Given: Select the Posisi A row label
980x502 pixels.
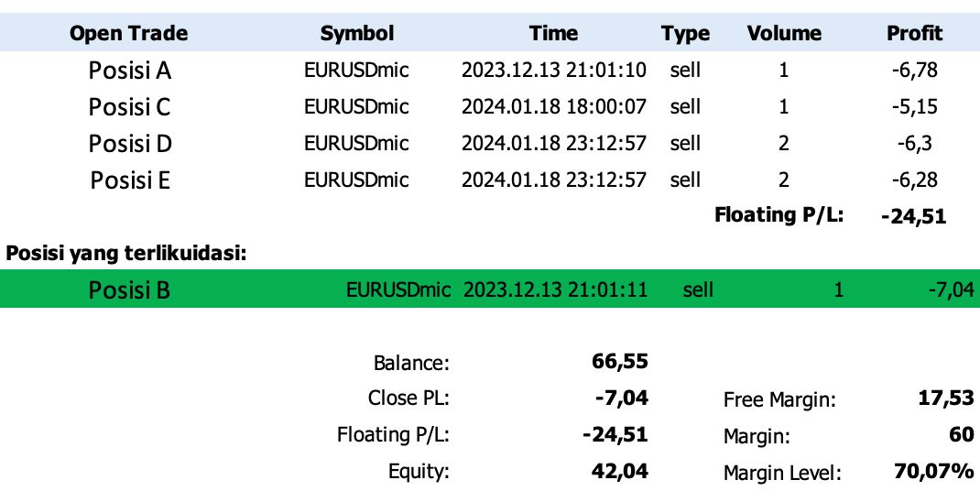Looking at the screenshot, I should pyautogui.click(x=129, y=71).
